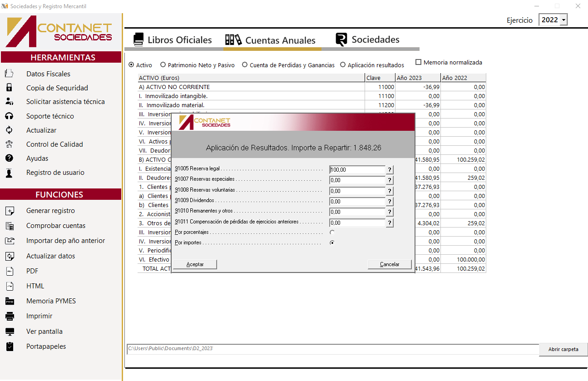Click help button for Reserva legal
The width and height of the screenshot is (588, 381).
coord(390,169)
